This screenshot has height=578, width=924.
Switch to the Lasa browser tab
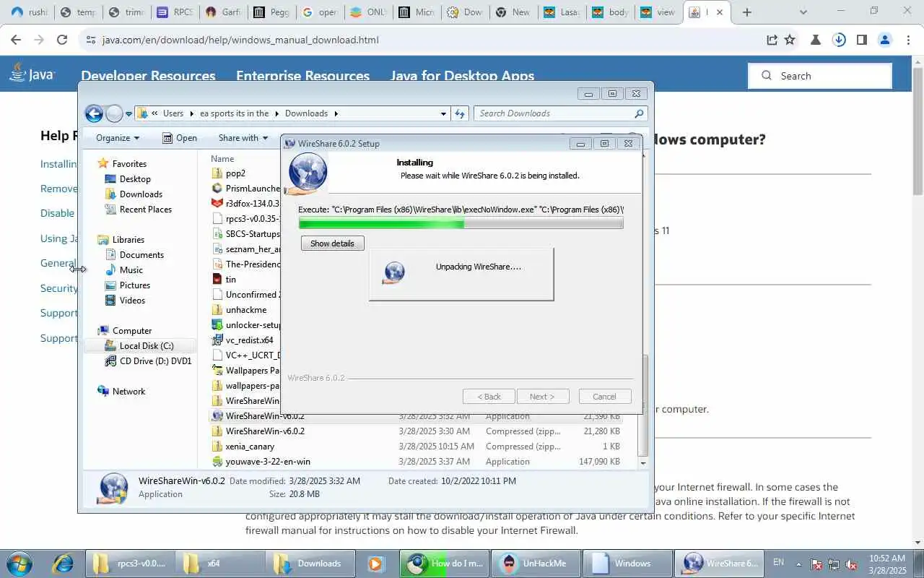click(x=562, y=12)
